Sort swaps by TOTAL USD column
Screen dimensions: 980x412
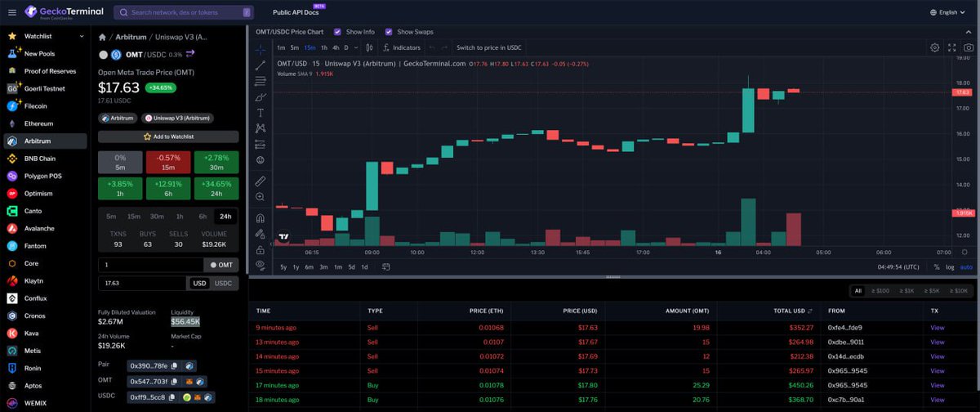pos(792,311)
